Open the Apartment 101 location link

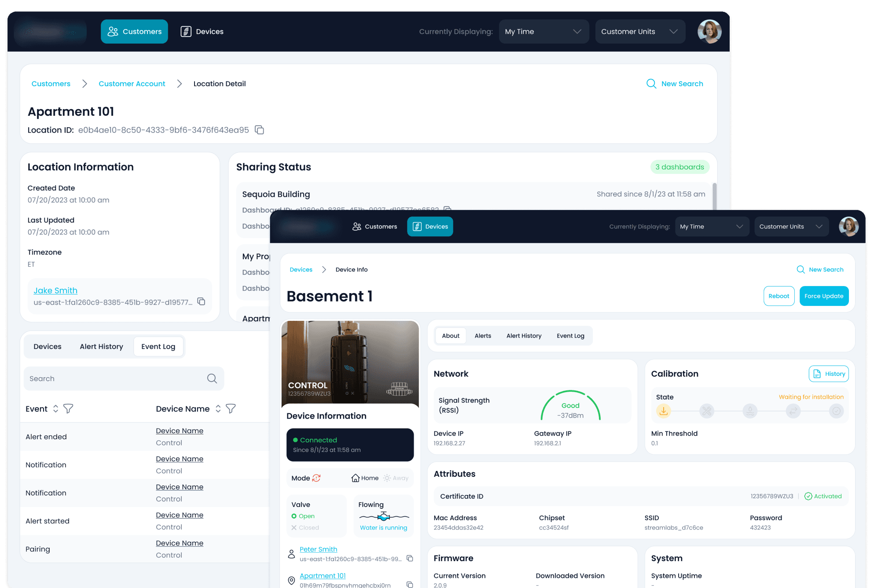tap(322, 576)
